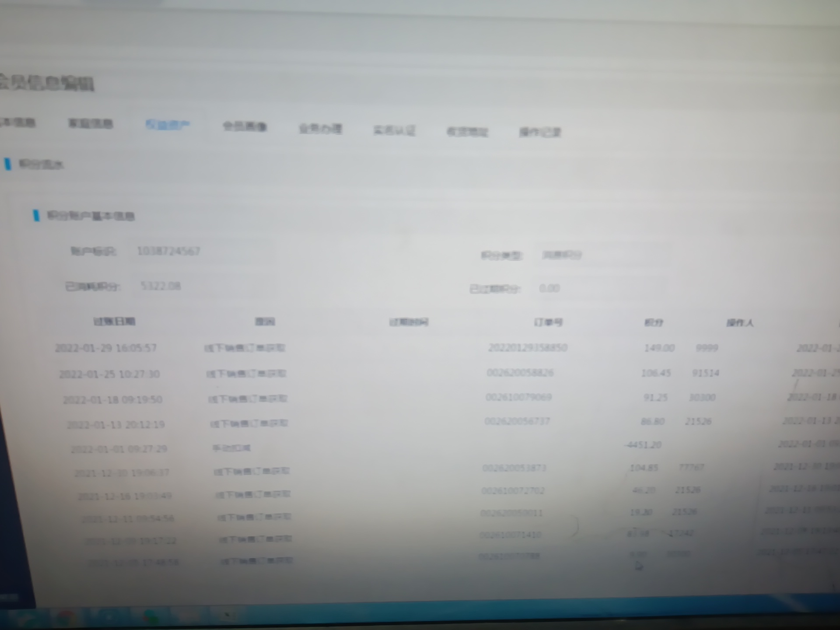Click the -4451.20 points entry

click(643, 445)
